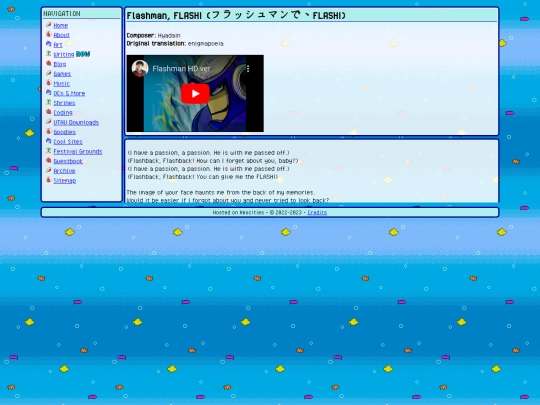Click the red icon beside About
This screenshot has height=405, width=540.
49,34
